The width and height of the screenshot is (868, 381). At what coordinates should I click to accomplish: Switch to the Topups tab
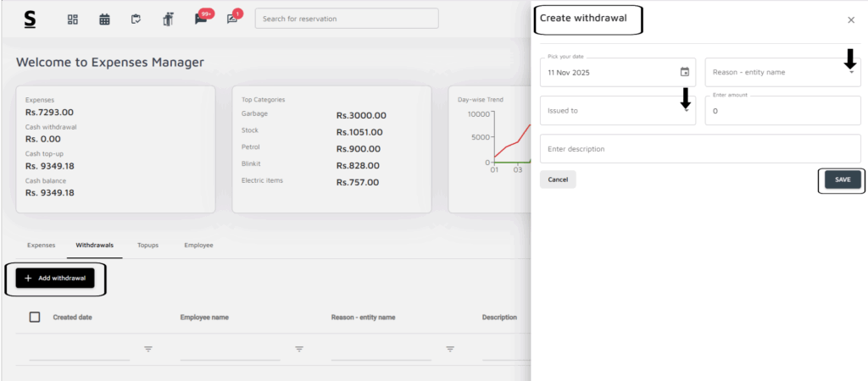coord(147,245)
